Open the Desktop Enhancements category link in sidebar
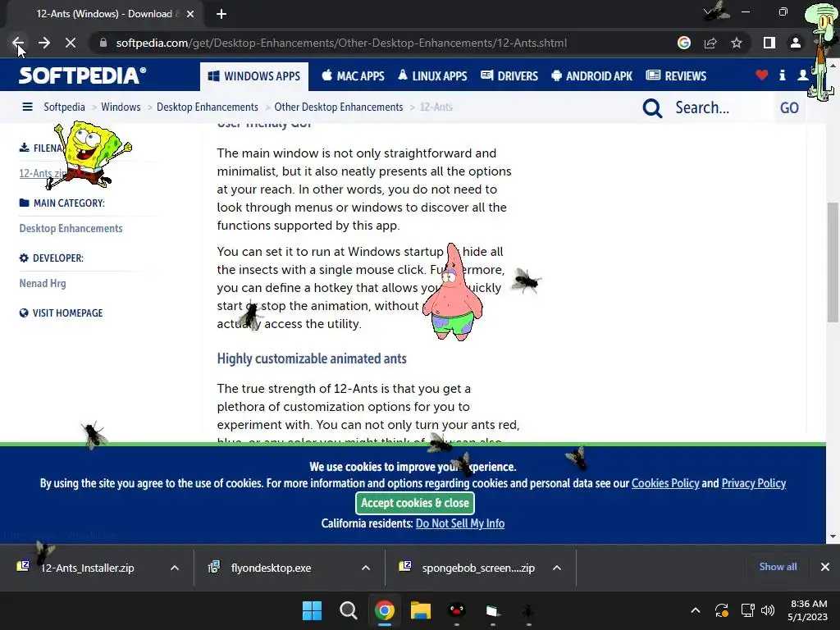This screenshot has width=840, height=630. [71, 228]
